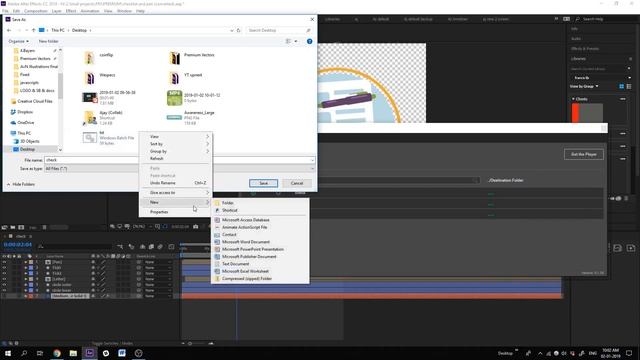This screenshot has width=640, height=360.
Task: Collapse the Clients group in Libraries panel
Action: 573,99
